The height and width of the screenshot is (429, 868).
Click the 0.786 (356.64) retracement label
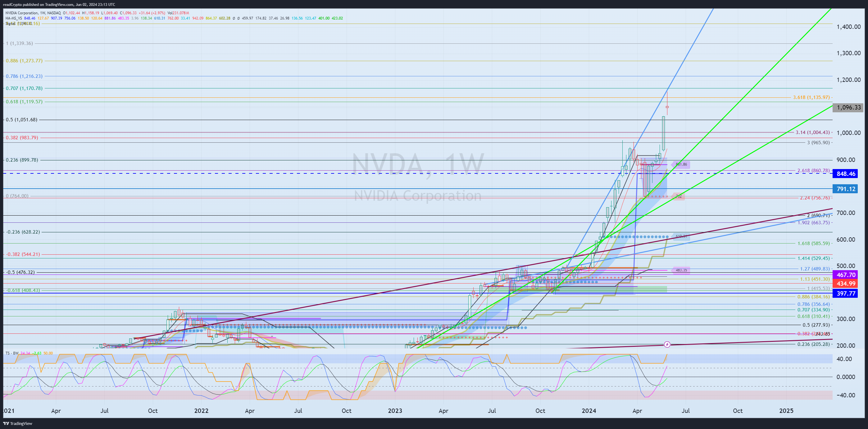coord(813,304)
